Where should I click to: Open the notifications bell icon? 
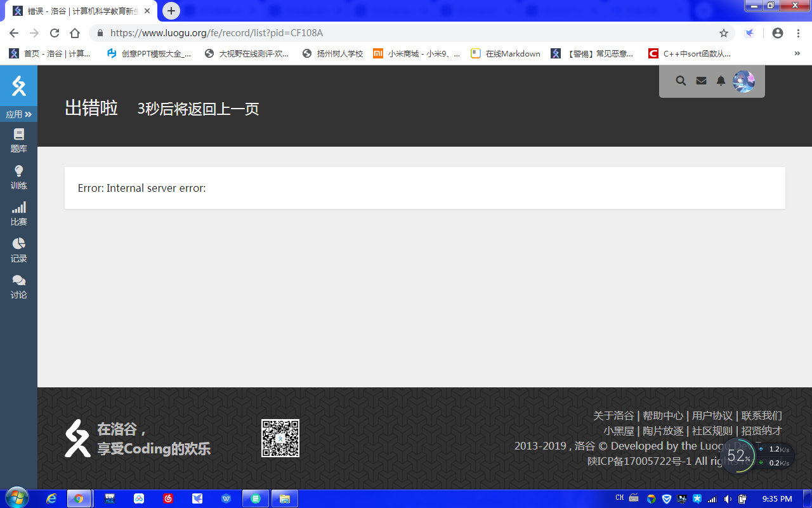click(721, 81)
